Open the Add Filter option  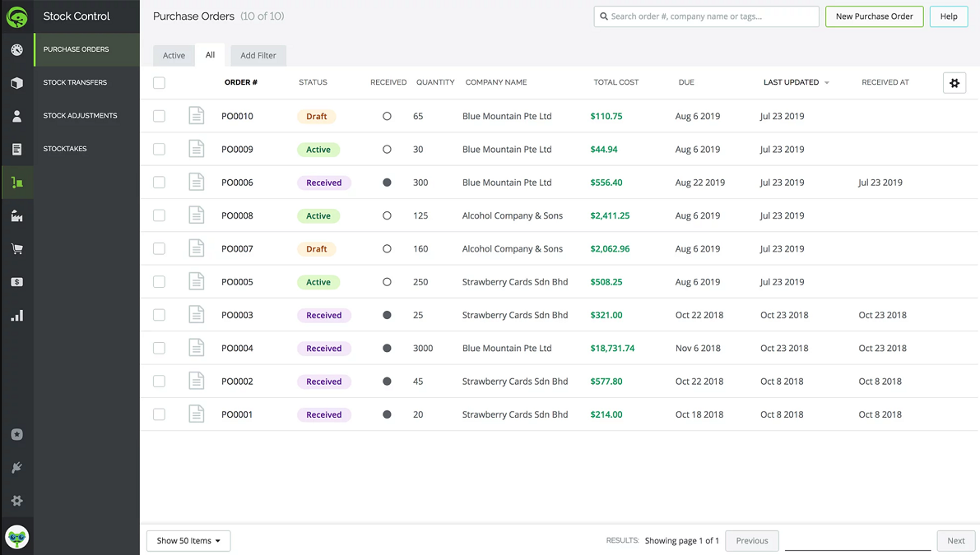point(258,55)
